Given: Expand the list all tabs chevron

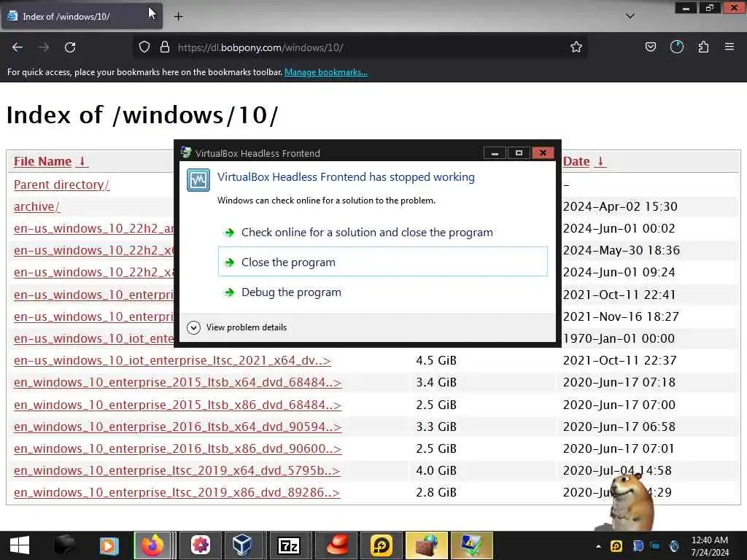Looking at the screenshot, I should point(630,16).
